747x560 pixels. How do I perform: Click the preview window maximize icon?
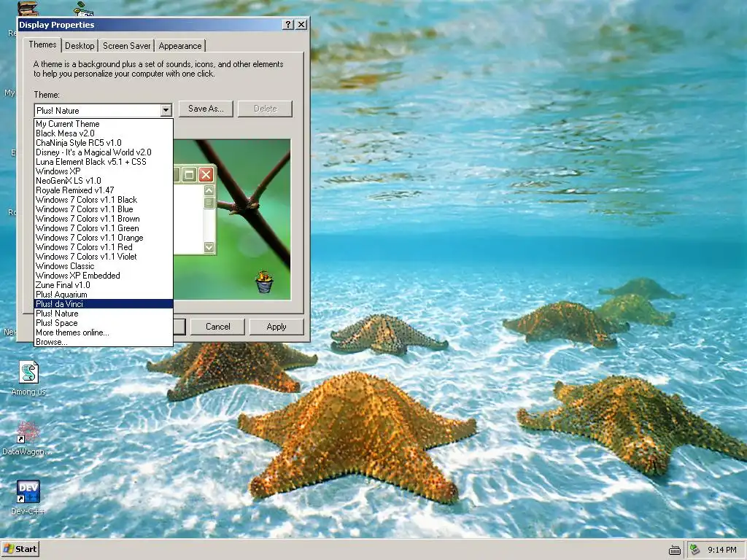coord(189,175)
